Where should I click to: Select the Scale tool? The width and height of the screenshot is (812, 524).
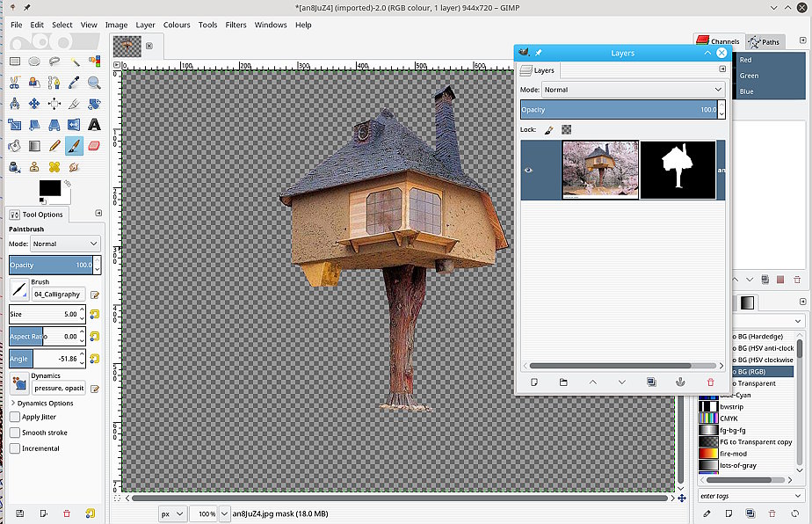coord(14,125)
